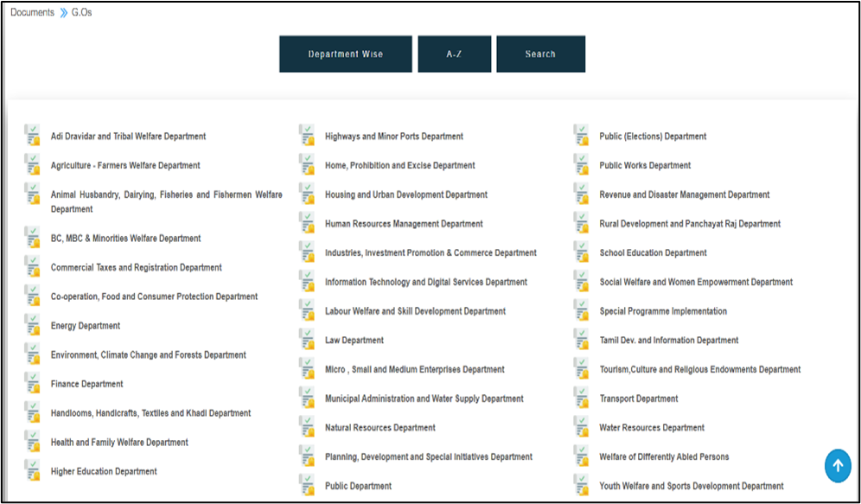This screenshot has height=504, width=861.
Task: Click document icon beside Tamil Dev. and Information
Action: 582,339
